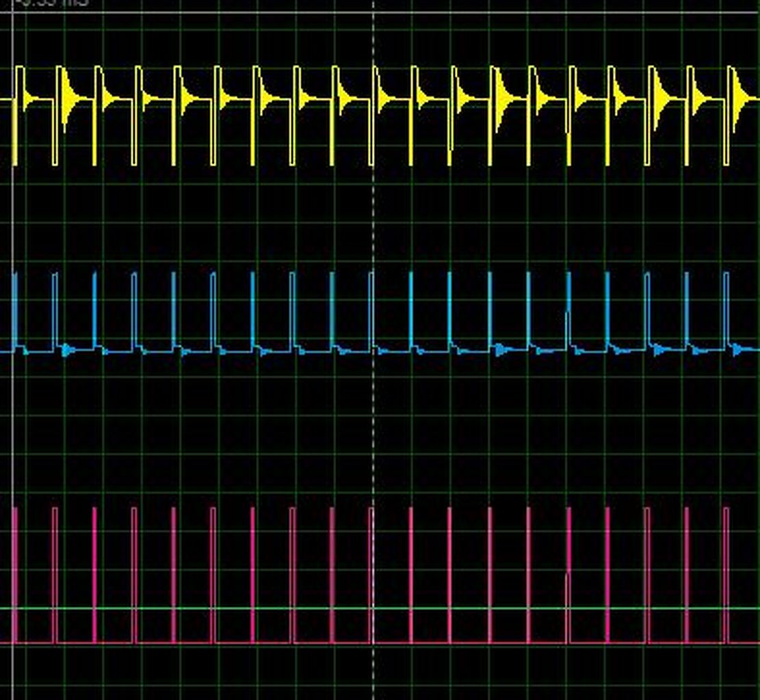
Task: Select the yellow channel waveform trace
Action: [380, 116]
